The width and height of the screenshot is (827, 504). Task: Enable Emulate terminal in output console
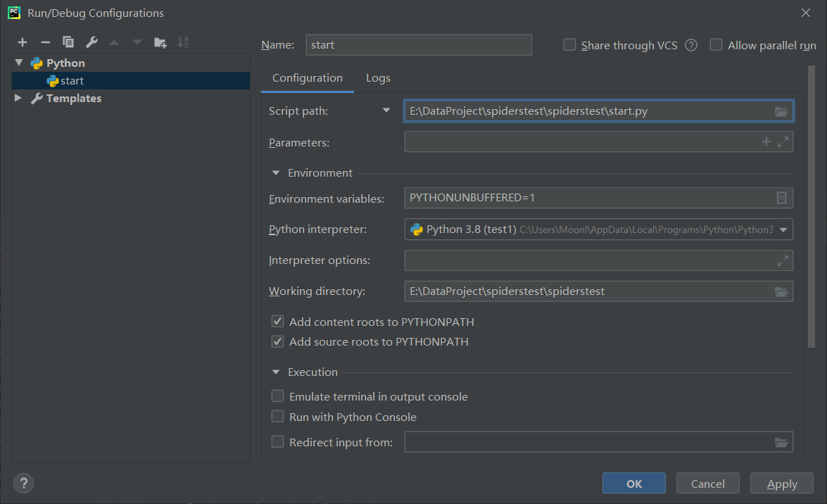coord(278,397)
